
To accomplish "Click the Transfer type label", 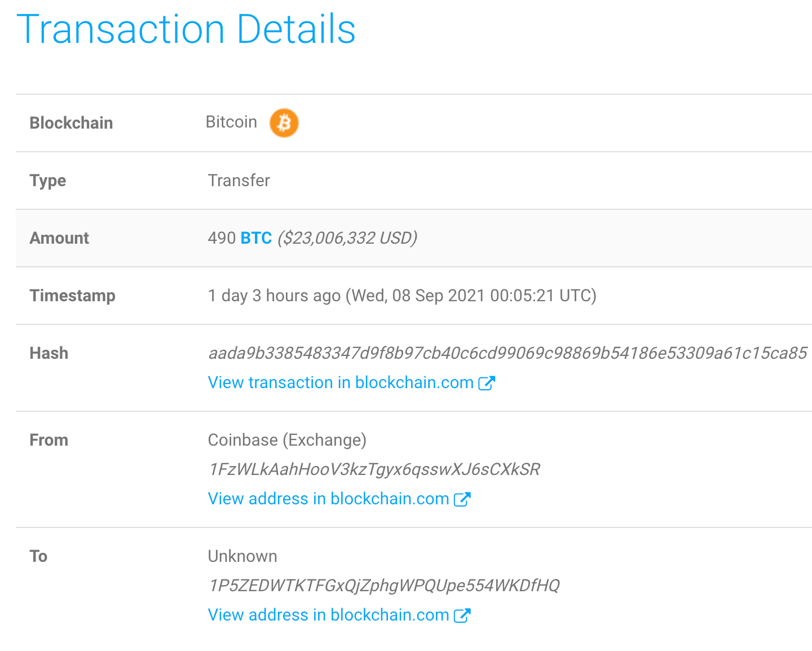I will click(239, 181).
